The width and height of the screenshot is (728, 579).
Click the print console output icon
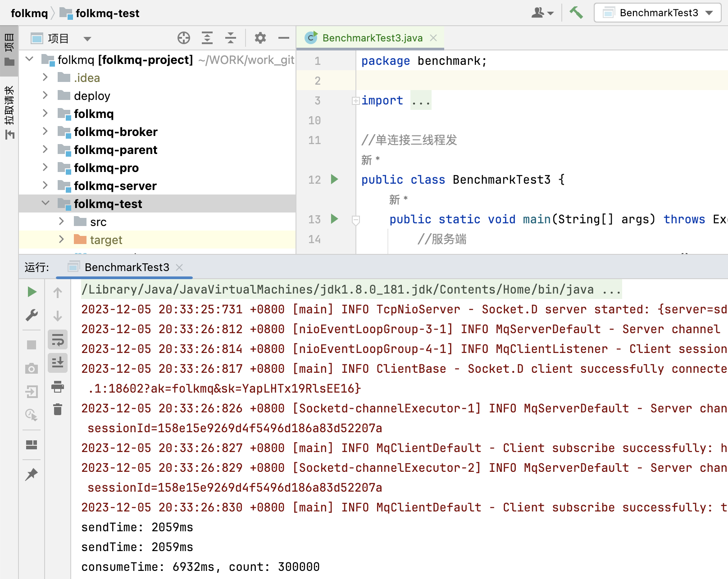[x=58, y=386]
